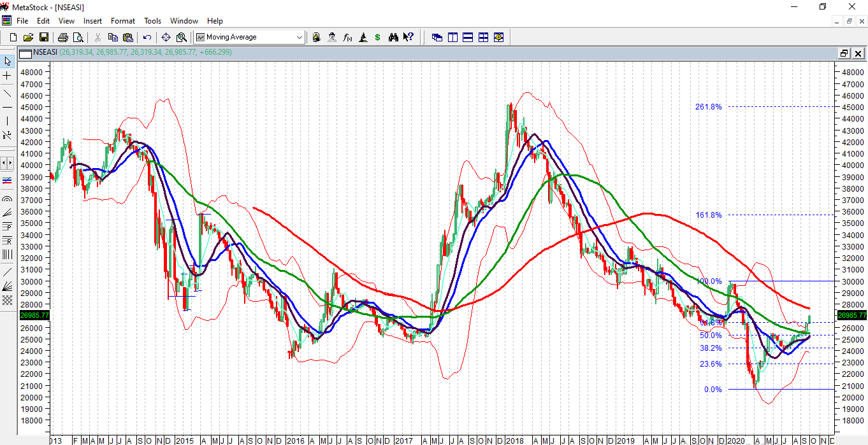The height and width of the screenshot is (445, 868).
Task: Pick the horizontal line drawing tool
Action: [7, 107]
